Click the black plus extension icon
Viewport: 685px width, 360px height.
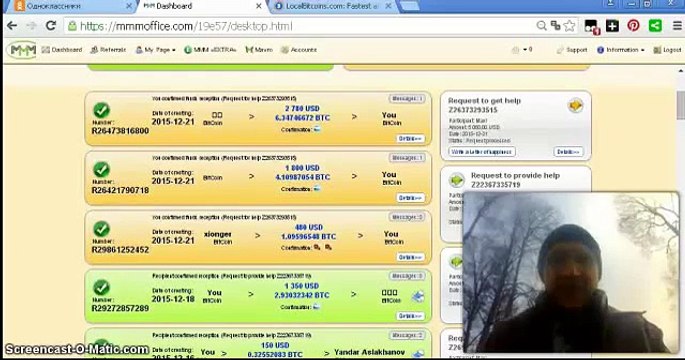[x=612, y=26]
